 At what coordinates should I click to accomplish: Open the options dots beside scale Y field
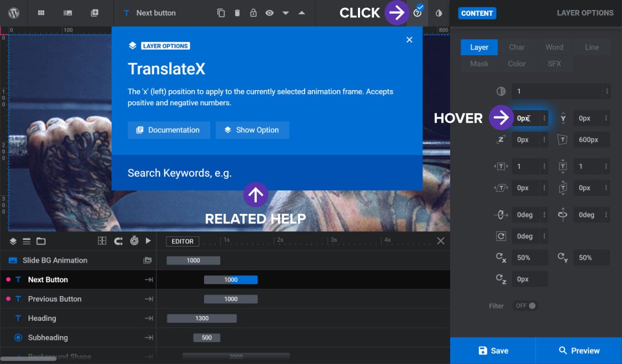click(x=606, y=166)
